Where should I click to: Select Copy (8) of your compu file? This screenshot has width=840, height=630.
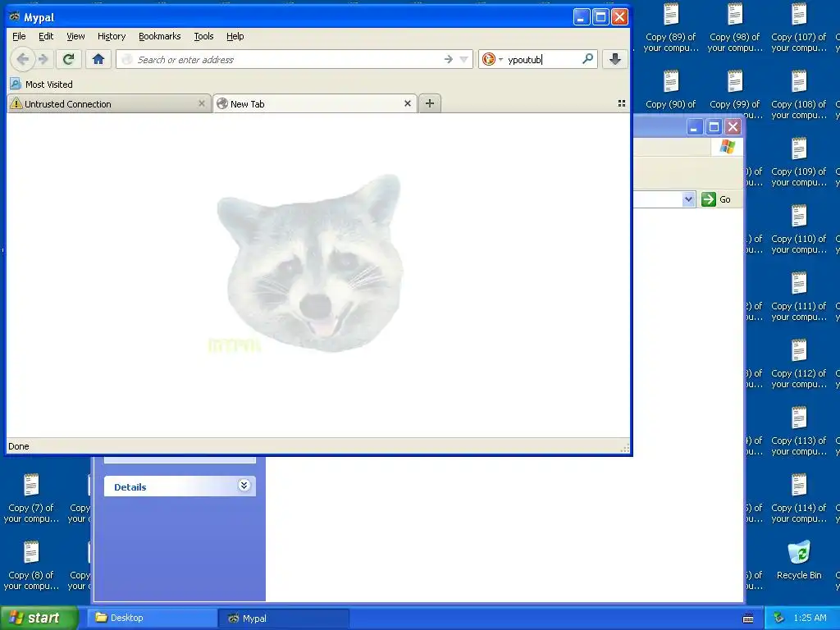pyautogui.click(x=31, y=566)
